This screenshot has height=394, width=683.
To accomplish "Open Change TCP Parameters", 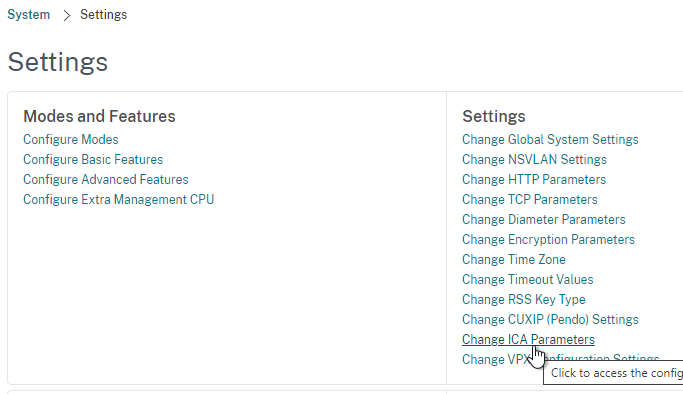I will pyautogui.click(x=530, y=199).
